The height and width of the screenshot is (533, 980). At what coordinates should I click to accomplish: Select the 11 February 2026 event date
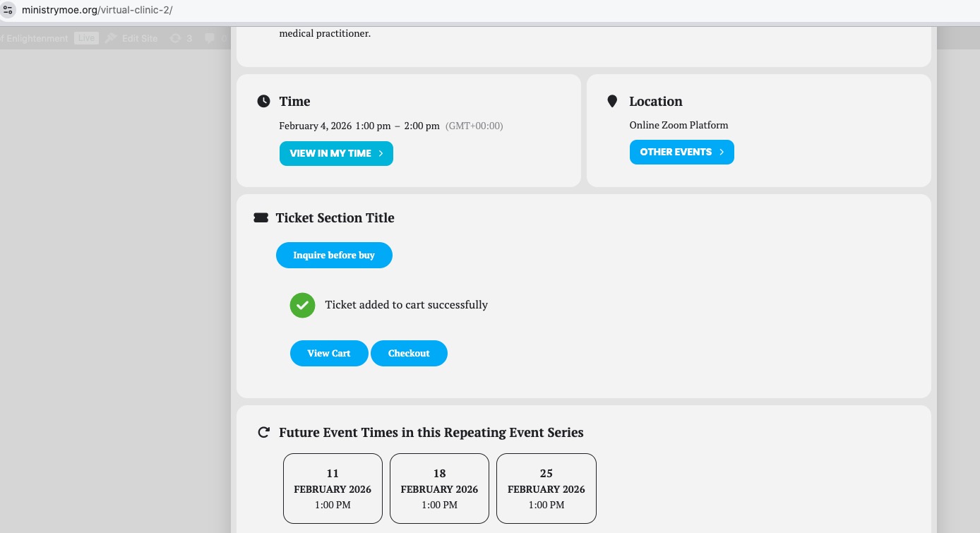pyautogui.click(x=333, y=489)
